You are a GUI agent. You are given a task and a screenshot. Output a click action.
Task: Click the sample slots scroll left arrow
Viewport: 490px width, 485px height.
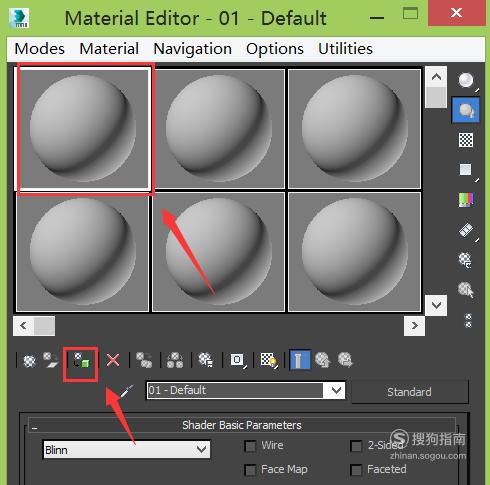coord(23,326)
